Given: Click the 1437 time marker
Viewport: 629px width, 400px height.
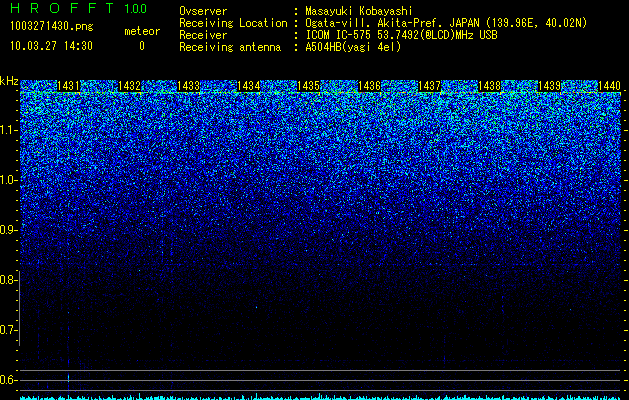Looking at the screenshot, I should pos(429,86).
